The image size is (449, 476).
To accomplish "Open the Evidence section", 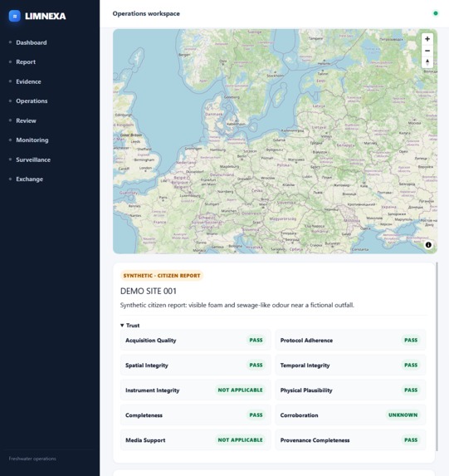I will pos(28,81).
